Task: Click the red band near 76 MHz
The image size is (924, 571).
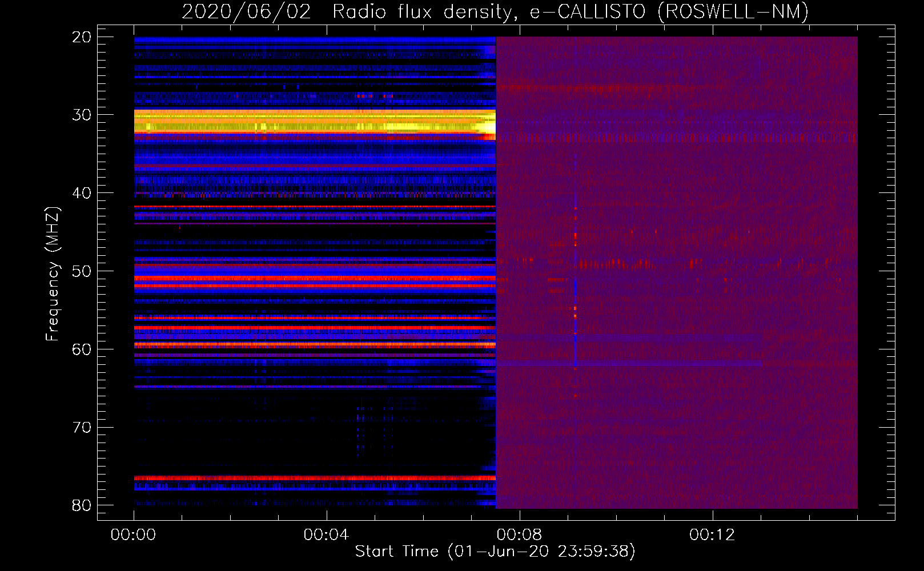Action: click(315, 478)
